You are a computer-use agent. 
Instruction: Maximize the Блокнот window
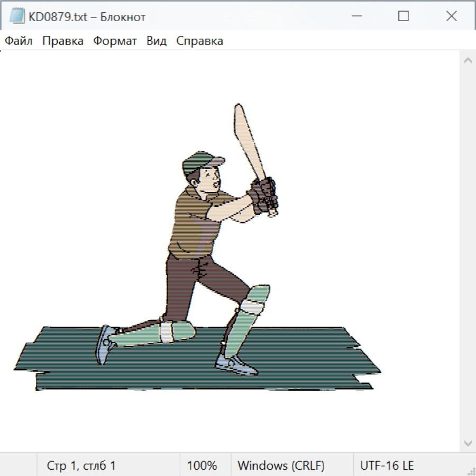(404, 16)
